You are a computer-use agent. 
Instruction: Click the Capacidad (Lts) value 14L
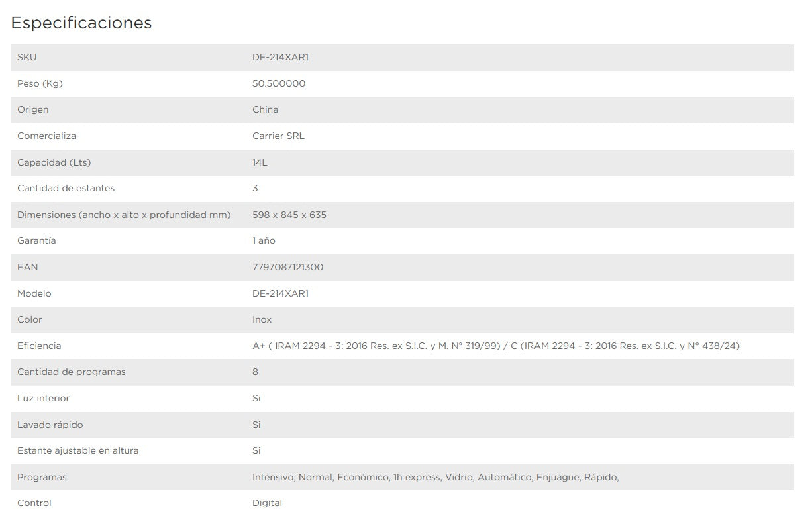(260, 162)
